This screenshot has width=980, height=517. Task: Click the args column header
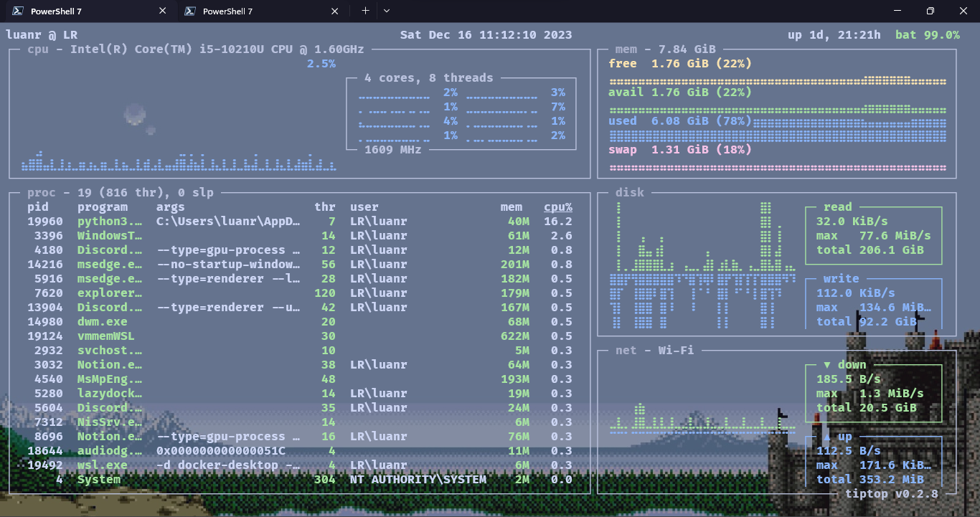(171, 207)
